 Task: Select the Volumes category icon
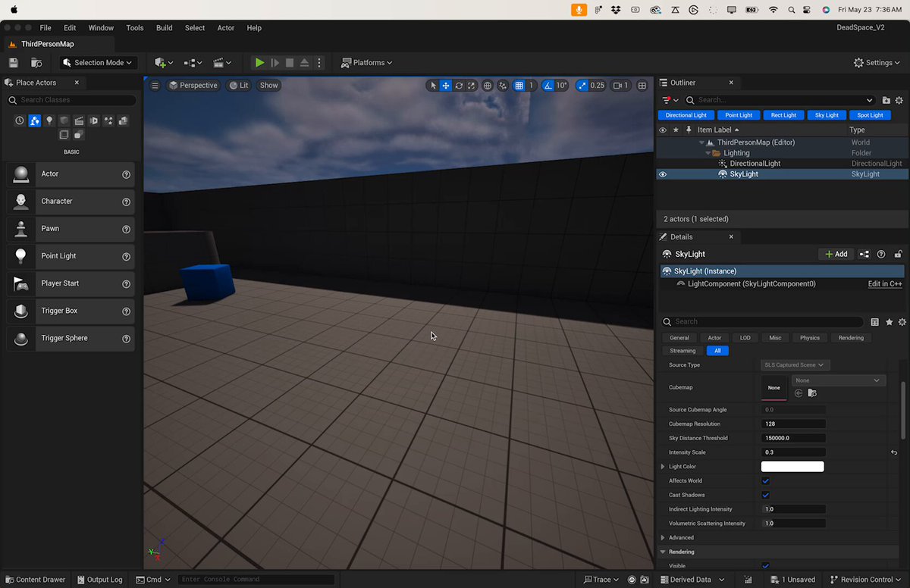click(x=64, y=135)
